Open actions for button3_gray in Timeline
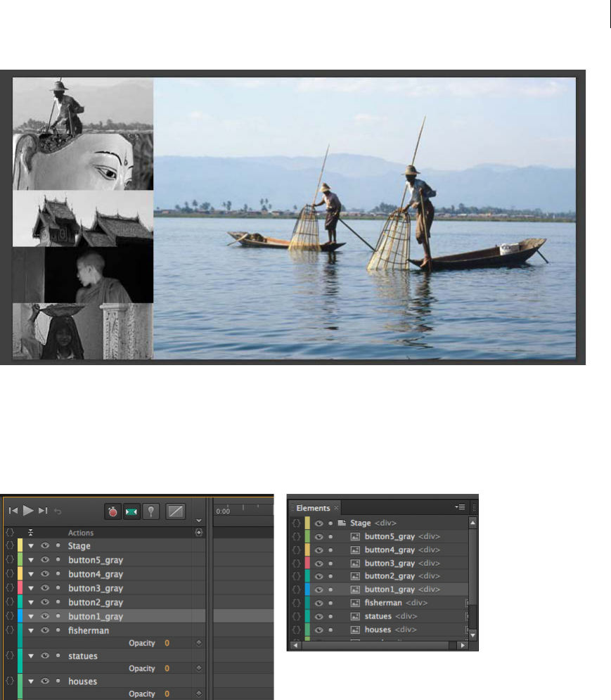The height and width of the screenshot is (700, 611). coord(10,588)
